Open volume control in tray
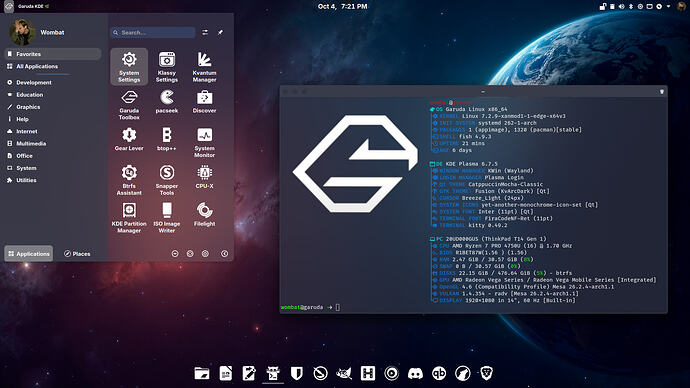 click(x=621, y=7)
